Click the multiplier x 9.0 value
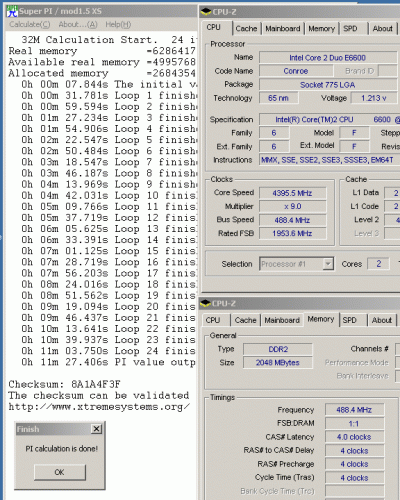400x500 pixels. tap(292, 206)
